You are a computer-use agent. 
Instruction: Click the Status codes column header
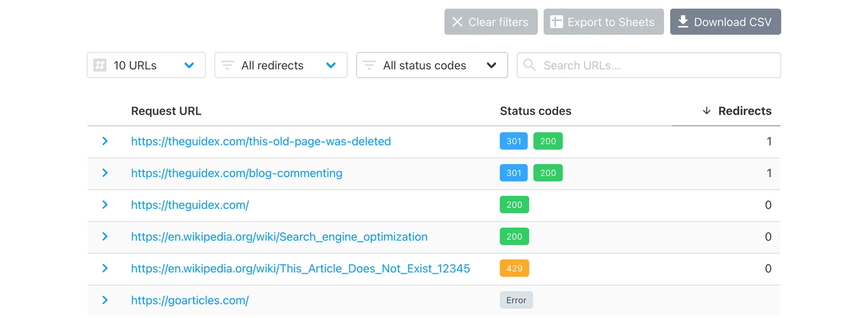pos(535,111)
